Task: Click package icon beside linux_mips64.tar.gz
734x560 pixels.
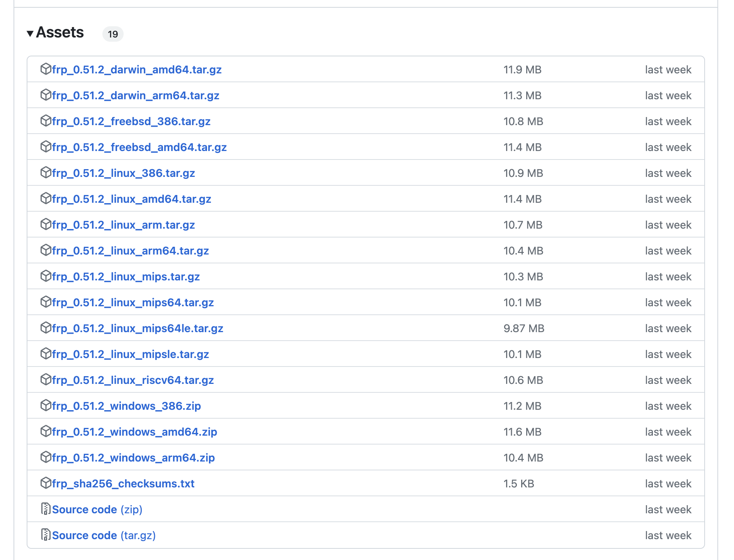Action: tap(46, 302)
